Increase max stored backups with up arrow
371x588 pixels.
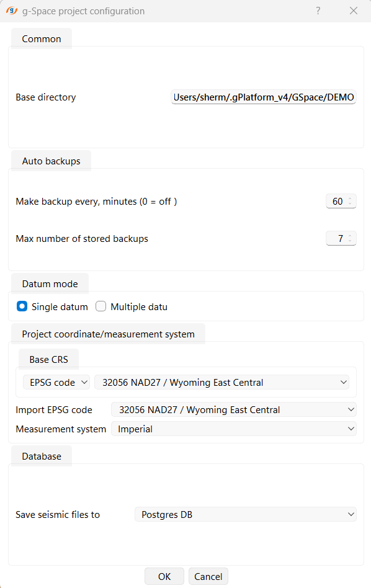350,236
